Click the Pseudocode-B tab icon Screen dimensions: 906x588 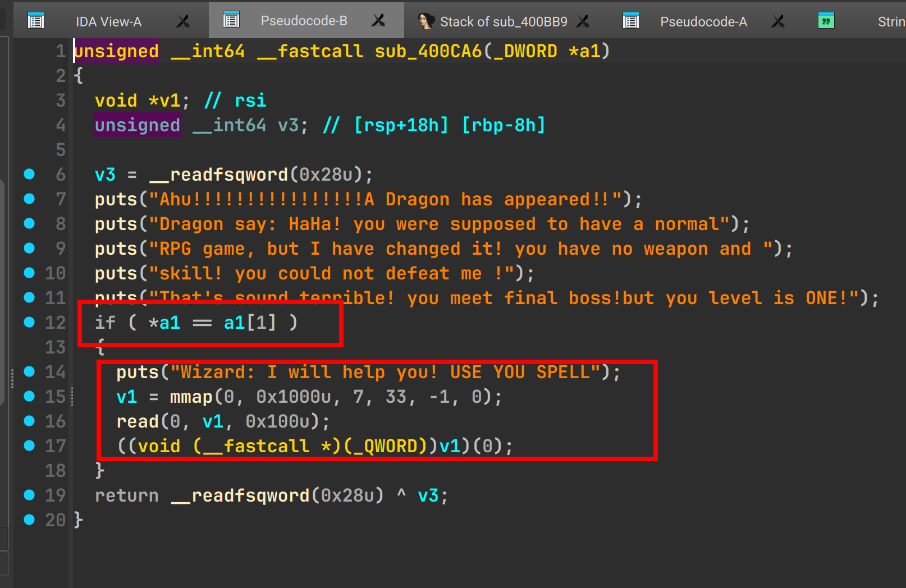click(x=231, y=20)
